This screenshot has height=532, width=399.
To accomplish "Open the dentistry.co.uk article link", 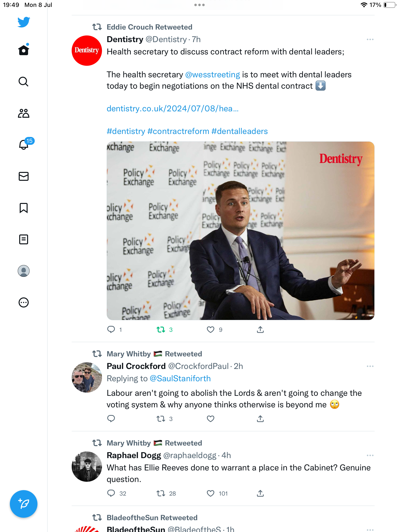I will [172, 109].
